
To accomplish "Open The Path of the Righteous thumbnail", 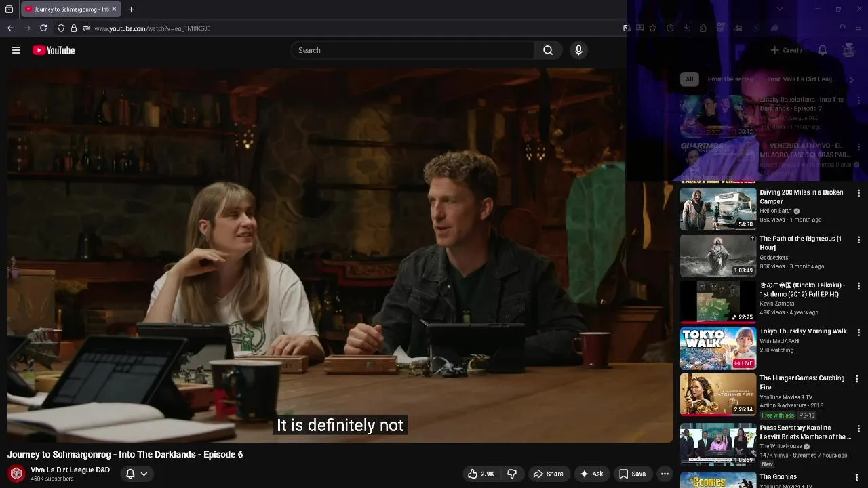I will tap(718, 256).
